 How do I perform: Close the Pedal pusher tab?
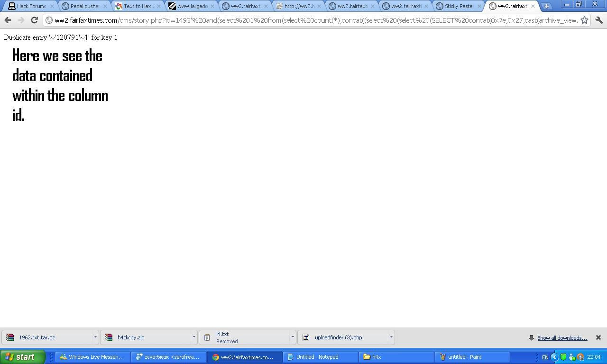pyautogui.click(x=105, y=6)
